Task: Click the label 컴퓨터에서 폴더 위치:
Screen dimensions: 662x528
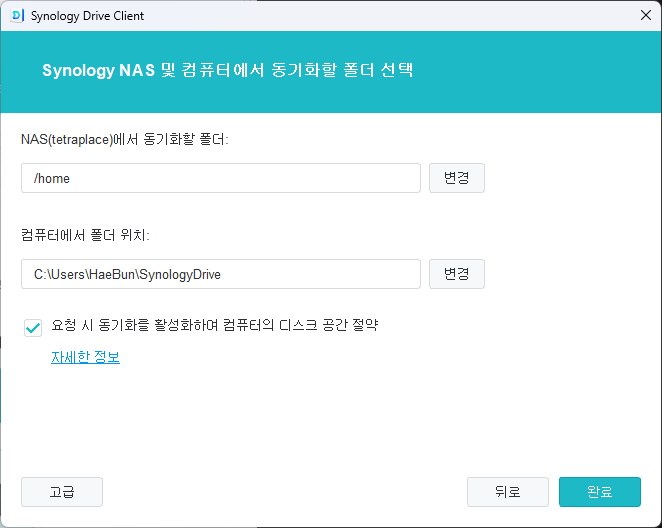Action: coord(85,235)
